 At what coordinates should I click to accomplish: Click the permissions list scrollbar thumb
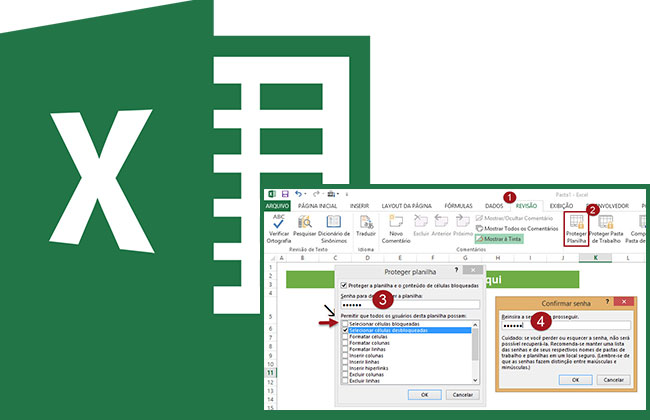pyautogui.click(x=475, y=344)
